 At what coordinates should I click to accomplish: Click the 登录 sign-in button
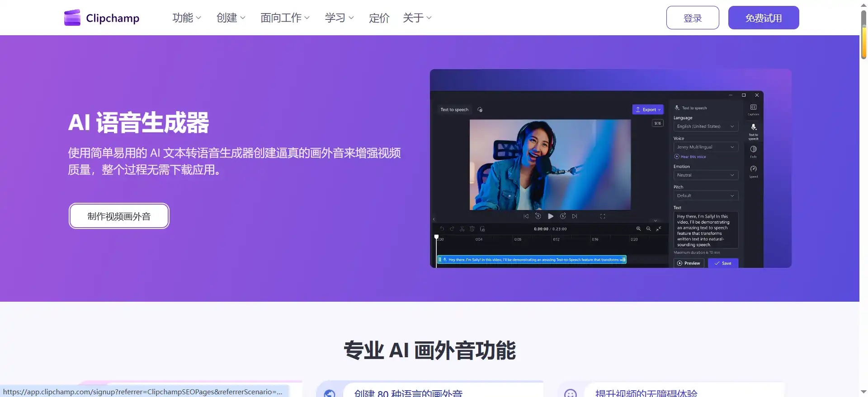pyautogui.click(x=693, y=18)
